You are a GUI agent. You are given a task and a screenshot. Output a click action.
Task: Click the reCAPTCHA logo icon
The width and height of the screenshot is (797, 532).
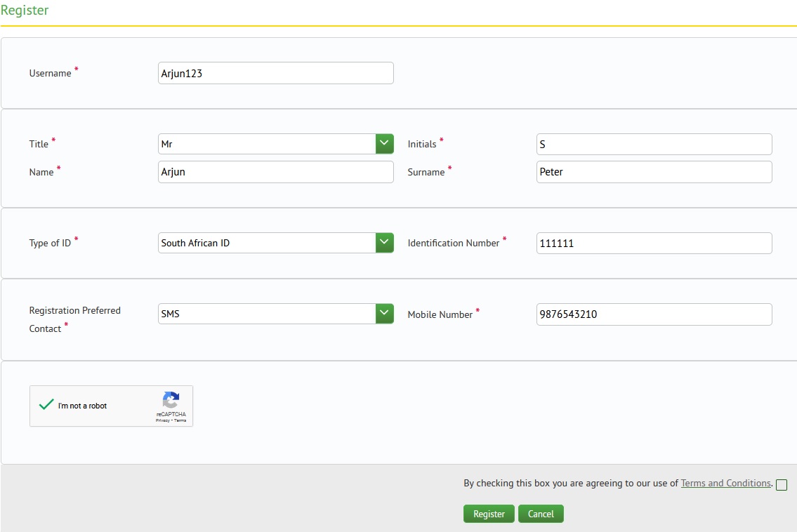(171, 400)
